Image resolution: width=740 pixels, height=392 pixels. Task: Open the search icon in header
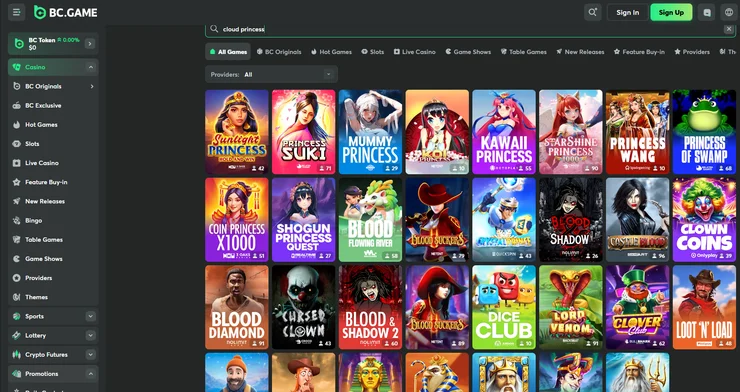[593, 12]
